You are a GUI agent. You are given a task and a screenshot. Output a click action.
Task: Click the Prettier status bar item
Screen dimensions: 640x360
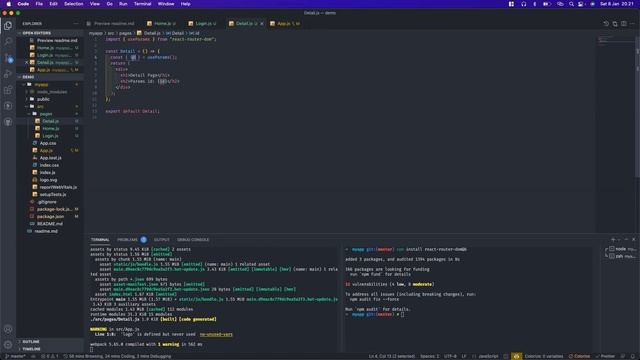pos(605,356)
